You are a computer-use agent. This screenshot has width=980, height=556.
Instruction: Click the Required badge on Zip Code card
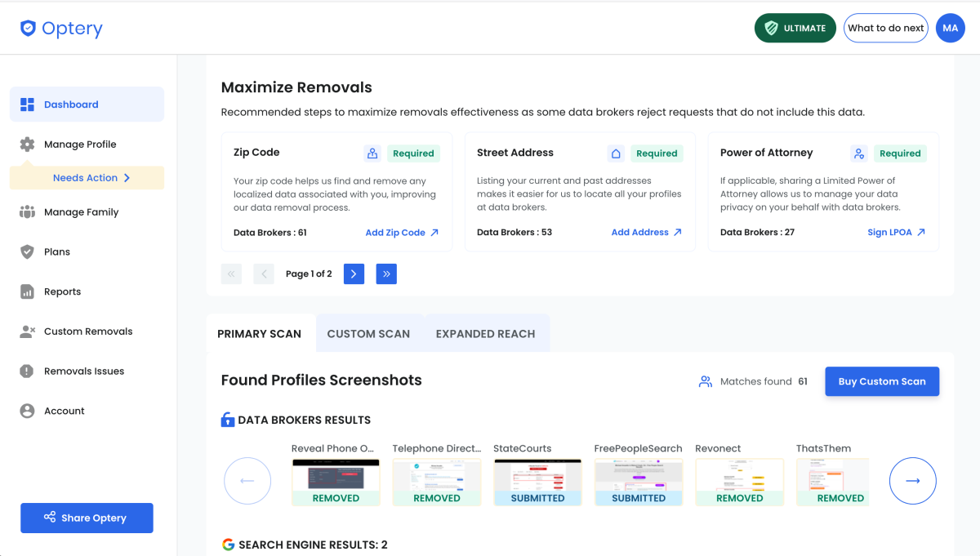tap(413, 153)
